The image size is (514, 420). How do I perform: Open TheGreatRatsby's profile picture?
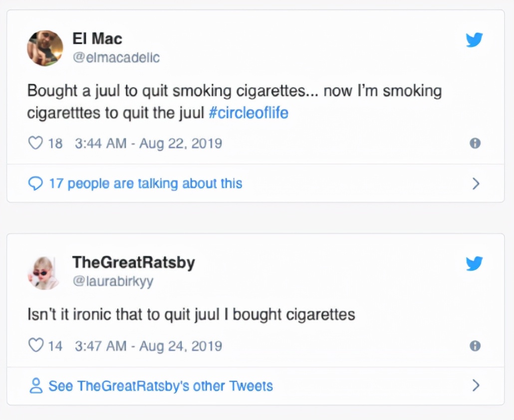tap(43, 273)
